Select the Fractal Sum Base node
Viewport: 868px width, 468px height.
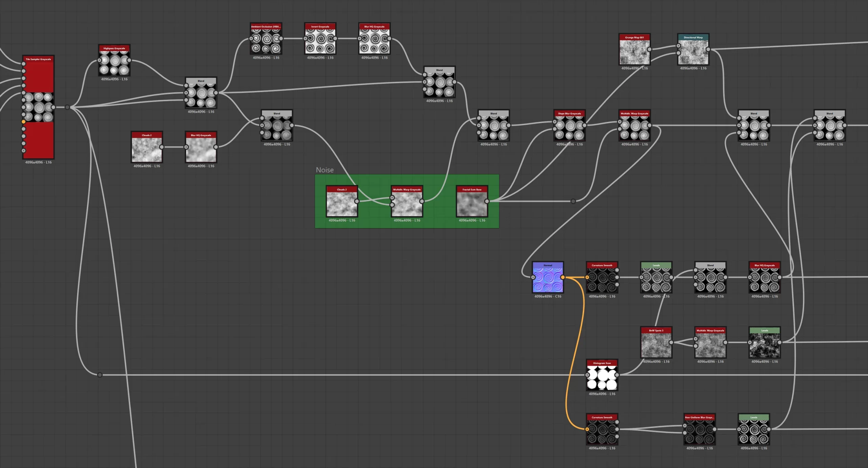click(x=472, y=202)
